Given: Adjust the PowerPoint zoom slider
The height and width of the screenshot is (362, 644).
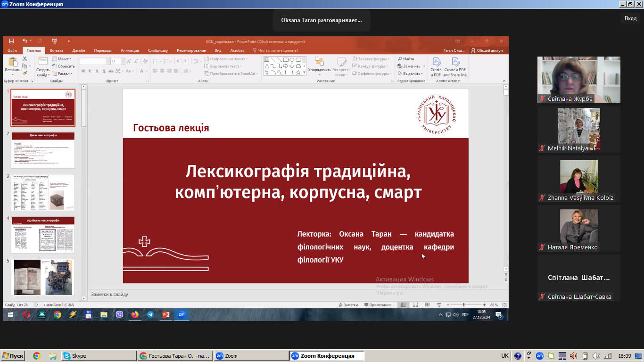Looking at the screenshot, I should [x=464, y=305].
